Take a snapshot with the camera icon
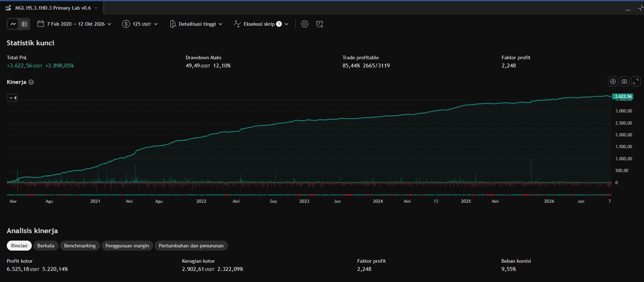The width and height of the screenshot is (644, 282). tap(624, 81)
